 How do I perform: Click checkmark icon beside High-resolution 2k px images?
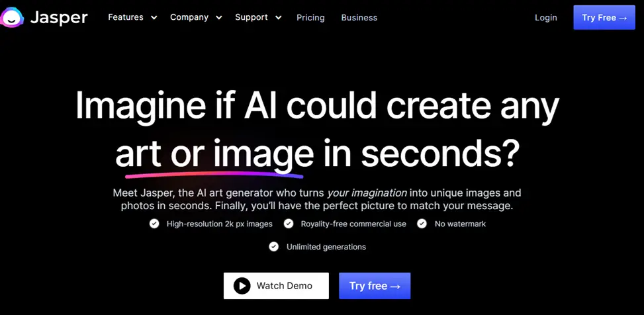pos(154,224)
